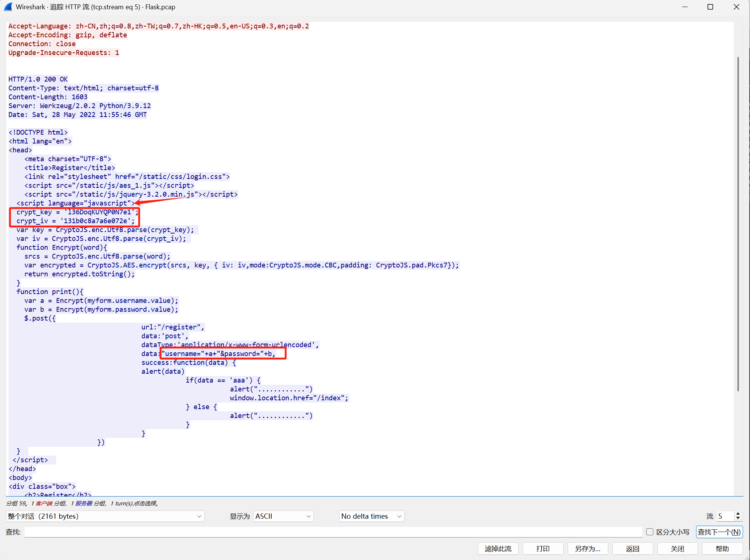Screen dimensions: 750x560
Task: Open the 帮助 help button
Action: coord(722,549)
